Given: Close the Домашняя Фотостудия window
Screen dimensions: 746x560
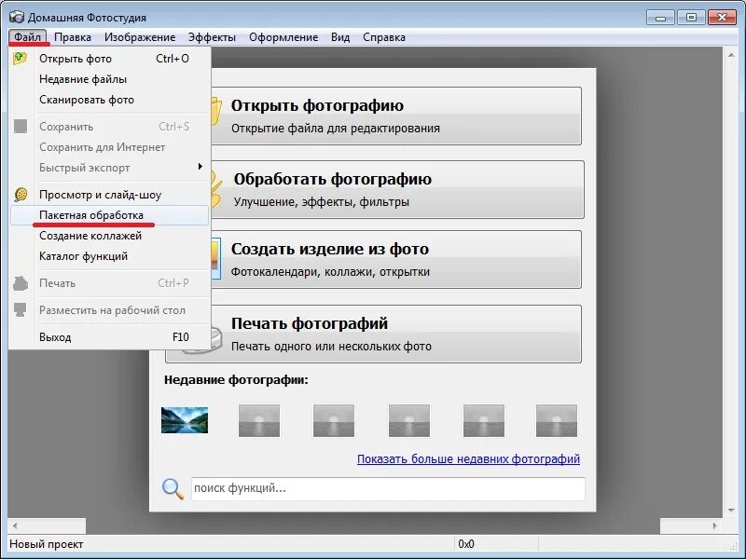Looking at the screenshot, I should pyautogui.click(x=722, y=18).
